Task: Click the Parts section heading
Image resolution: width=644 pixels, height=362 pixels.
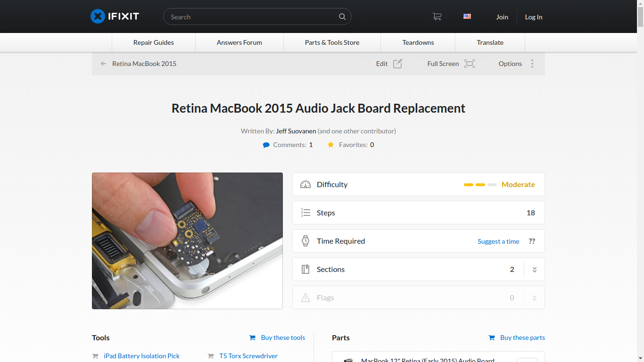Action: point(341,337)
